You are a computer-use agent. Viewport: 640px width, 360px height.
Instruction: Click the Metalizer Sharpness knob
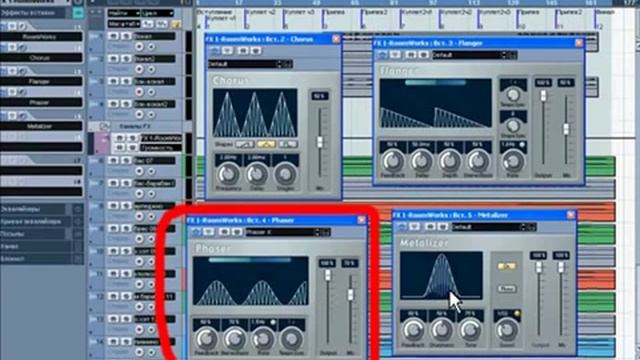[x=441, y=330]
